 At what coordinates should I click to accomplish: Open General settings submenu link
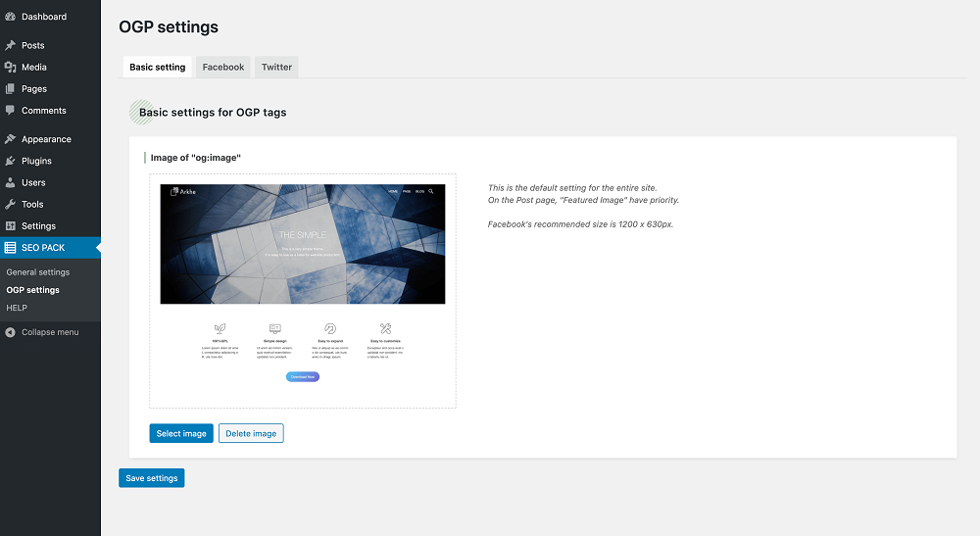(x=38, y=271)
